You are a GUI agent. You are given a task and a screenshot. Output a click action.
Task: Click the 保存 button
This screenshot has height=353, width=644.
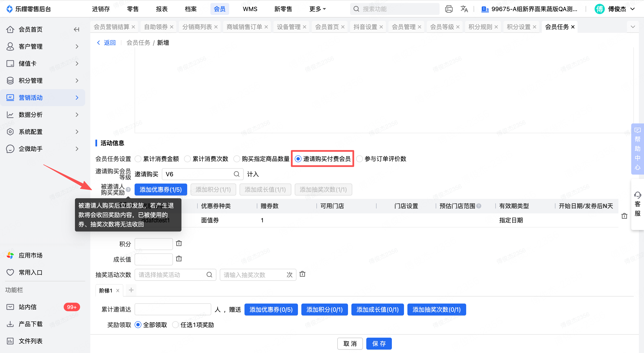pyautogui.click(x=379, y=343)
